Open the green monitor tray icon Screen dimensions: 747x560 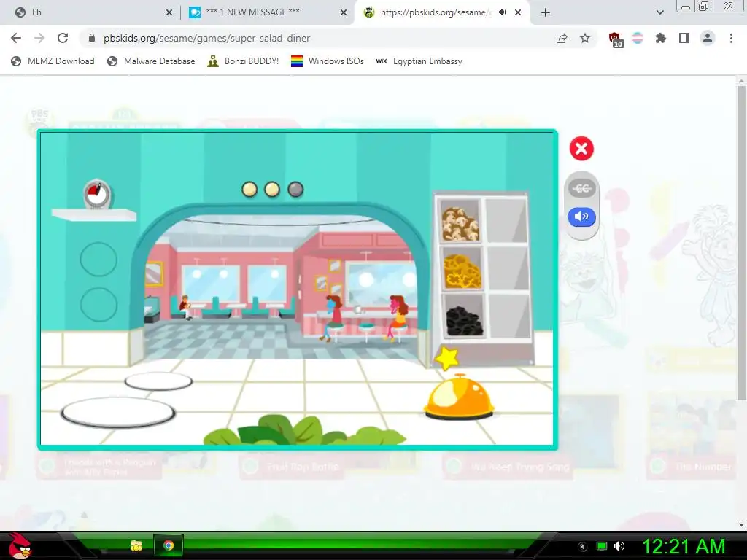[x=602, y=546]
